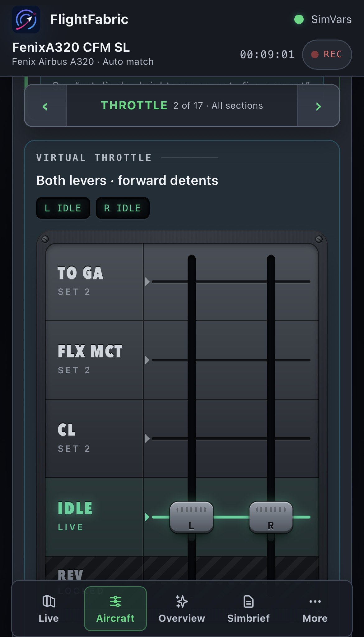Click the VIRTUAL THROTTLE heading
This screenshot has height=637, width=364.
click(94, 158)
